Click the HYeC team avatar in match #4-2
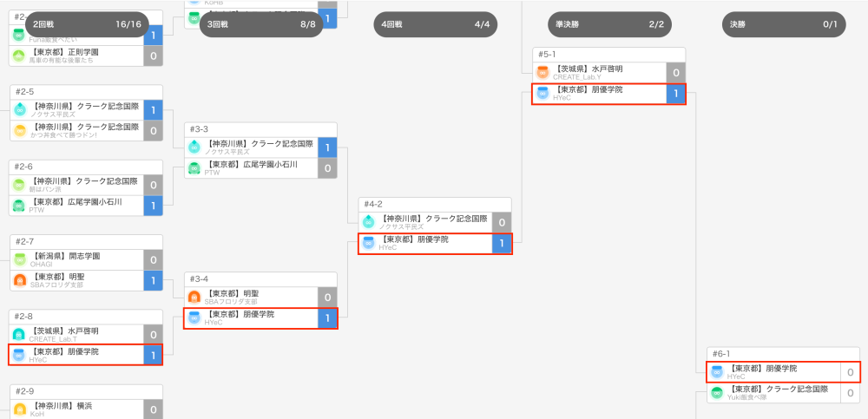Image resolution: width=868 pixels, height=419 pixels. coord(369,243)
